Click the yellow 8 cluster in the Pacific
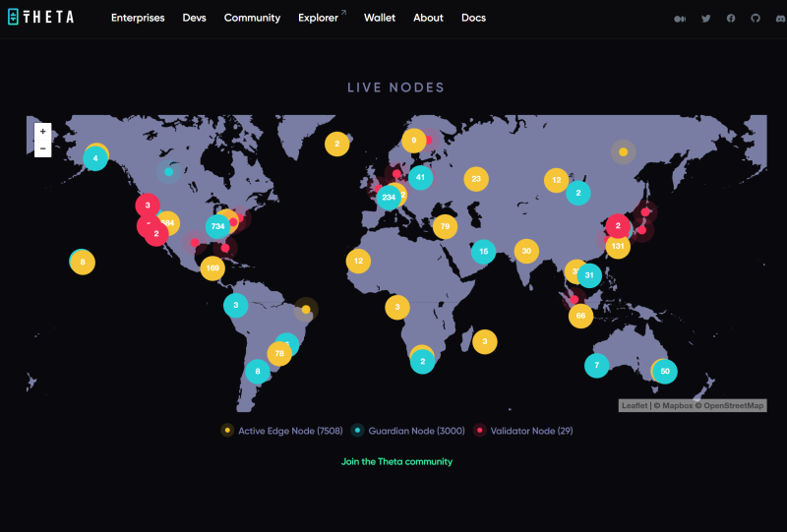Viewport: 787px width, 532px height. [83, 262]
